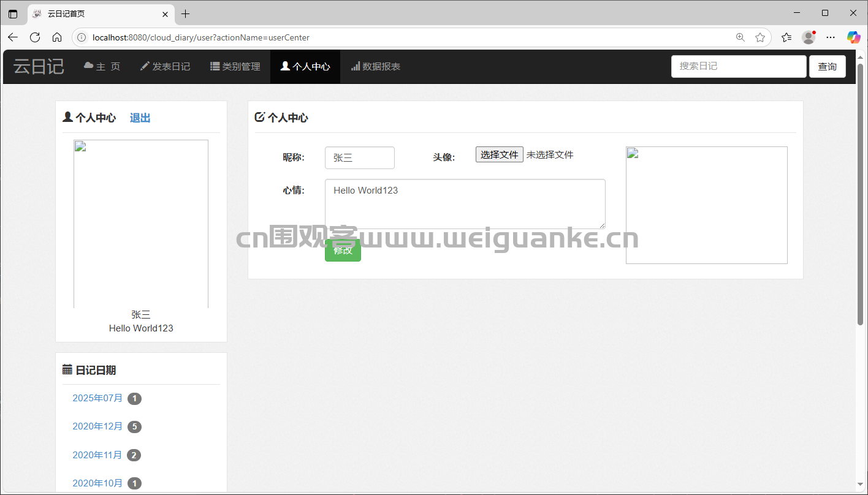Open browser settings and more menu
The image size is (868, 495).
coord(831,37)
